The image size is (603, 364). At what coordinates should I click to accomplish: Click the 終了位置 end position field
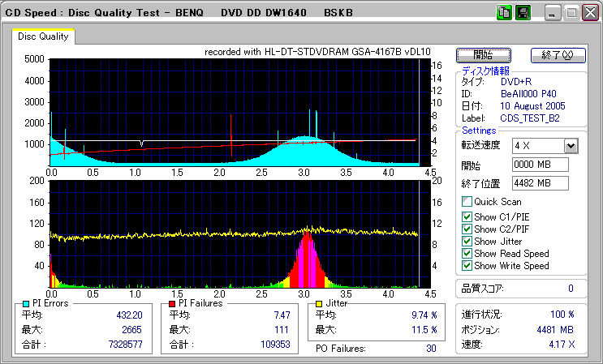coord(540,183)
